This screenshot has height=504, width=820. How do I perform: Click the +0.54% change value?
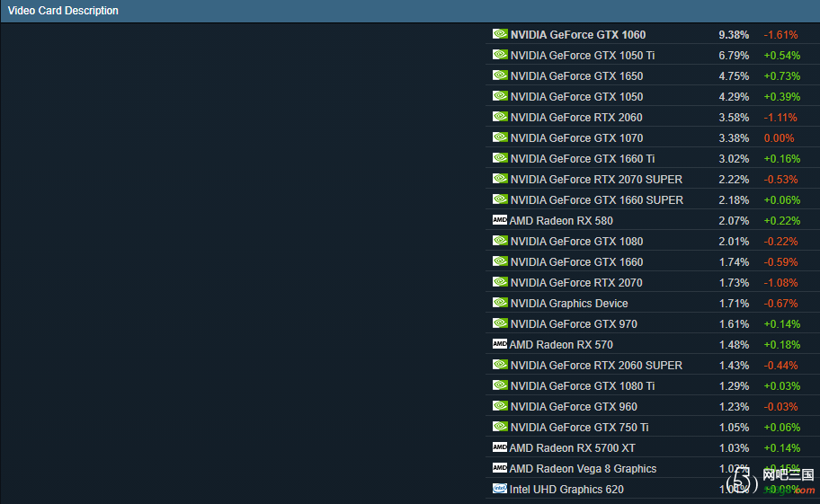782,56
